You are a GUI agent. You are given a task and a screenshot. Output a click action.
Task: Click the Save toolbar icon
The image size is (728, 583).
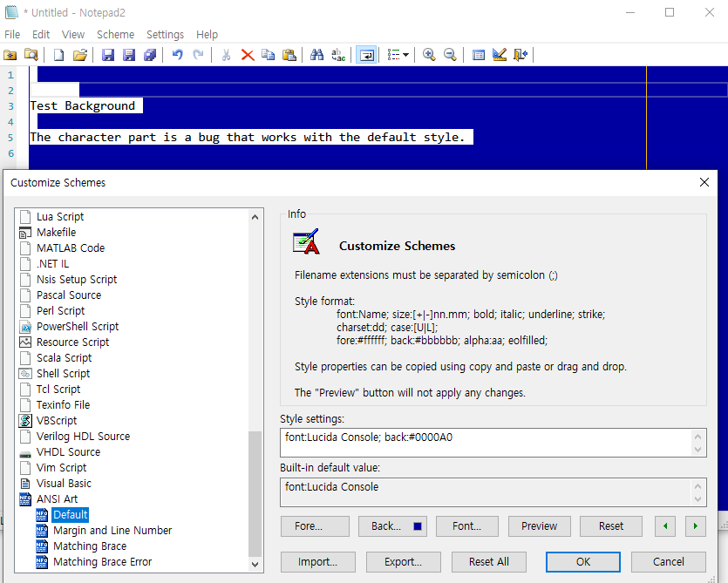point(108,55)
